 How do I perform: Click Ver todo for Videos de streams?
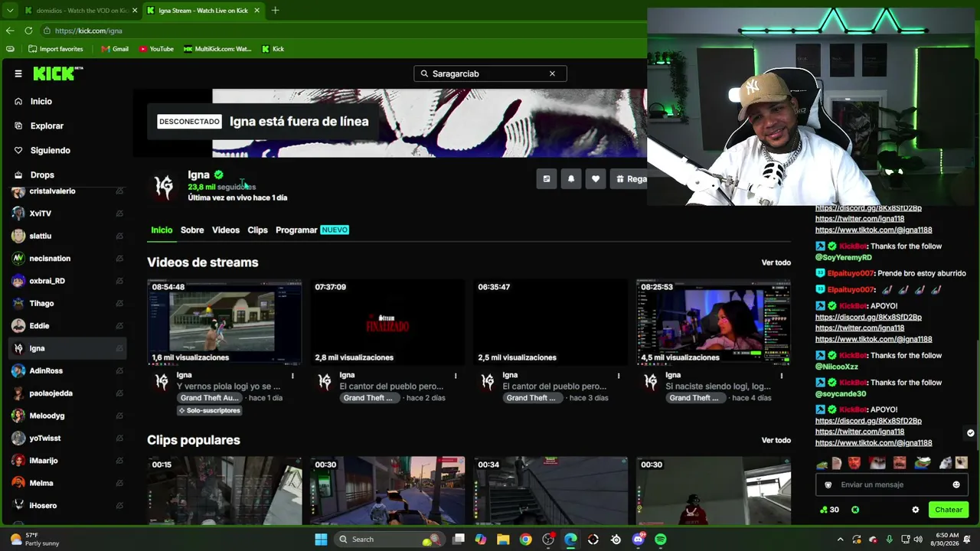pos(776,262)
